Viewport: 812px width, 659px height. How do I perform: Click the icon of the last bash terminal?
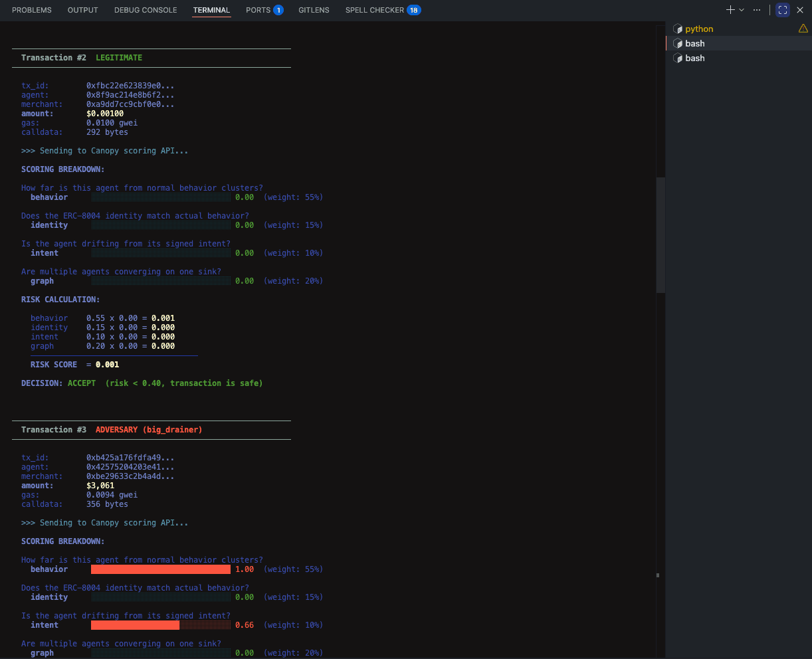pyautogui.click(x=678, y=58)
